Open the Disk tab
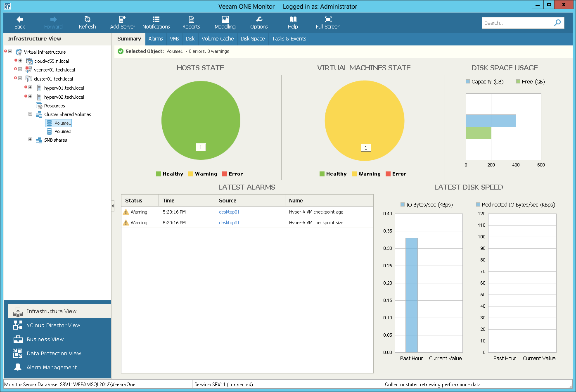Screen dimensions: 576x392 [190, 39]
